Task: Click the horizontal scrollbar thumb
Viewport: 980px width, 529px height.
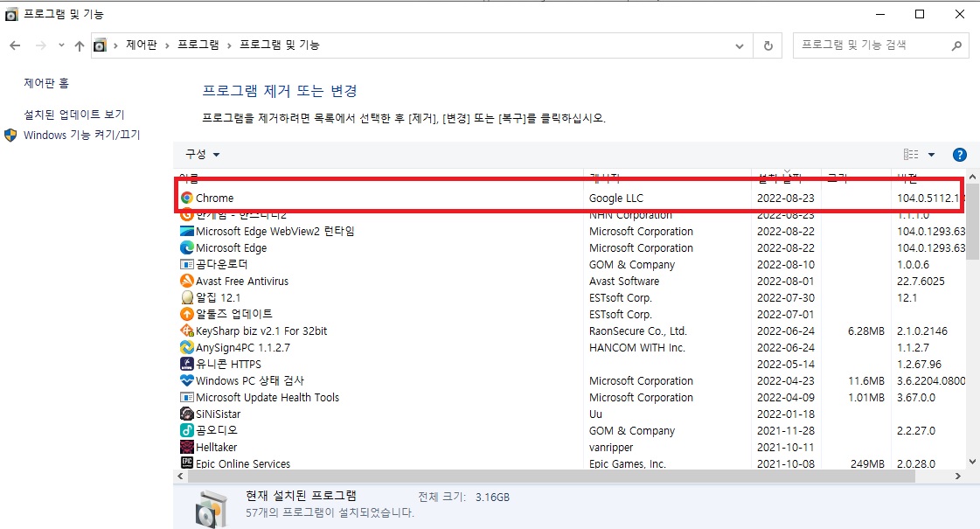Action: [552, 477]
